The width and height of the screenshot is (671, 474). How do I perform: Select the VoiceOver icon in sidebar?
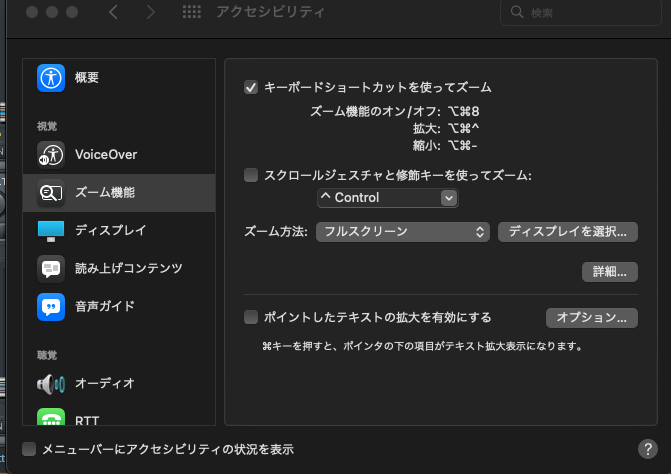[51, 154]
